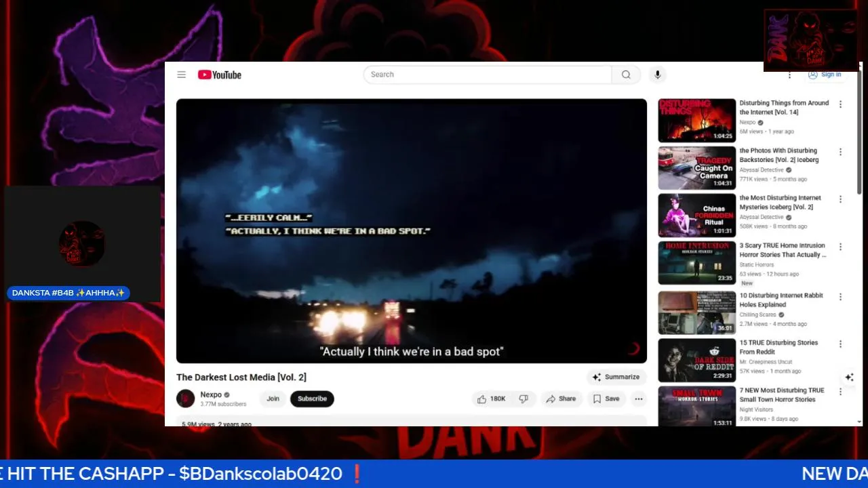
Task: Focus the YouTube search field
Action: point(488,75)
